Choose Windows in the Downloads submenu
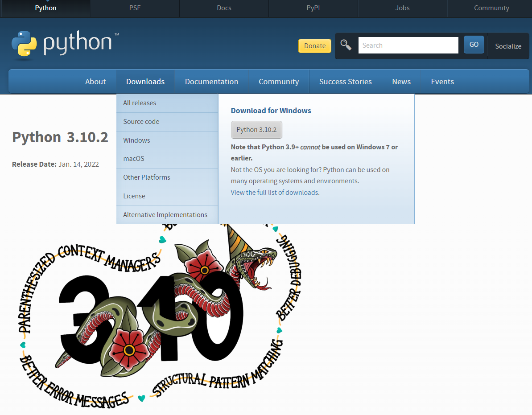Screen dimensions: 532x415 pyautogui.click(x=167, y=140)
